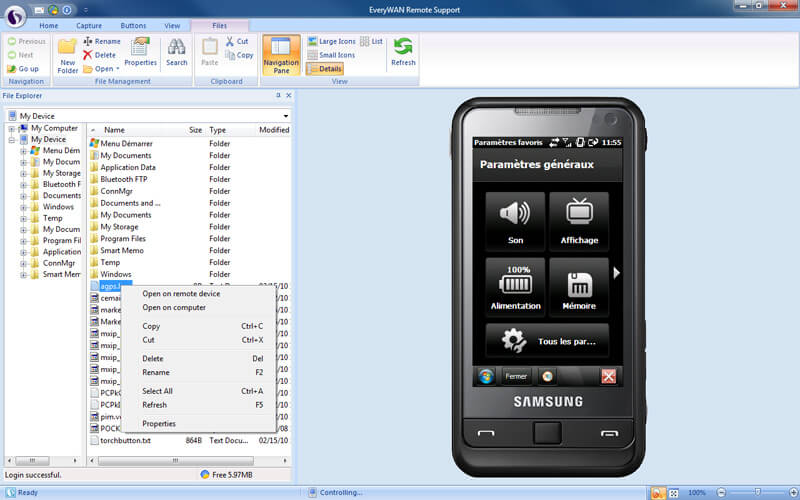This screenshot has height=500, width=800.
Task: Open the Capture ribbon tab
Action: tap(89, 26)
